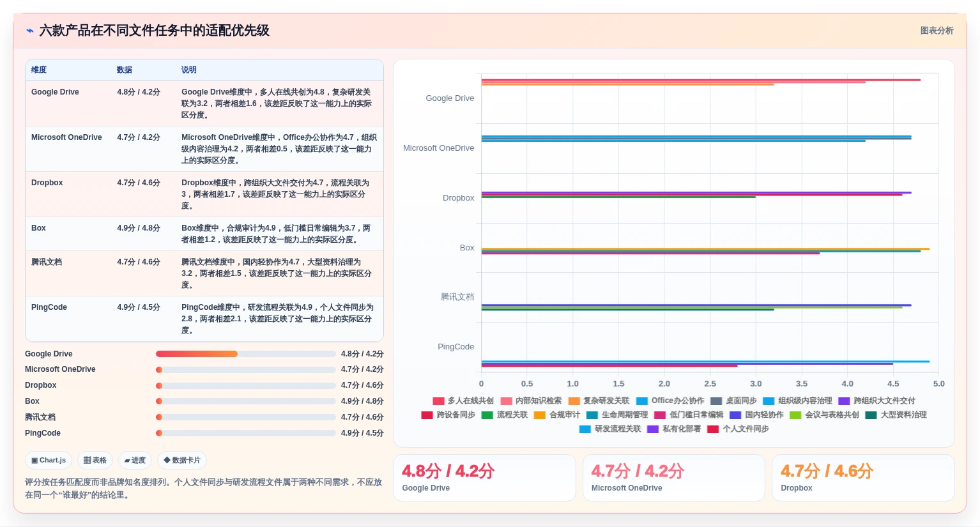Hide the 国内轻协作 series in legend
The width and height of the screenshot is (980, 527).
point(756,415)
